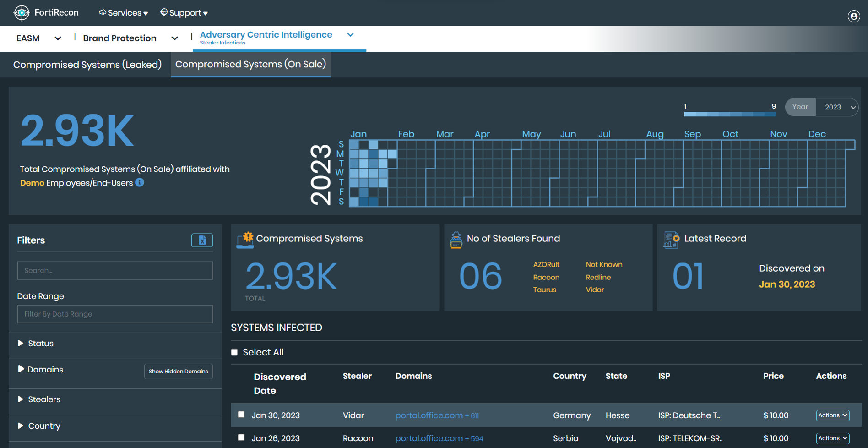Check the Jan 26, 2023 row checkbox
This screenshot has width=868, height=448.
click(241, 437)
